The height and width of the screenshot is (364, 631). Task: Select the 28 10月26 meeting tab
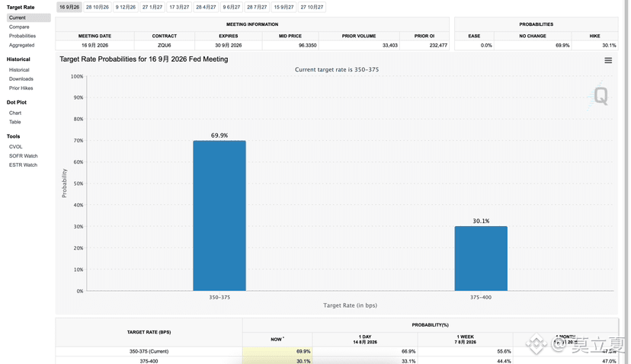click(x=98, y=8)
